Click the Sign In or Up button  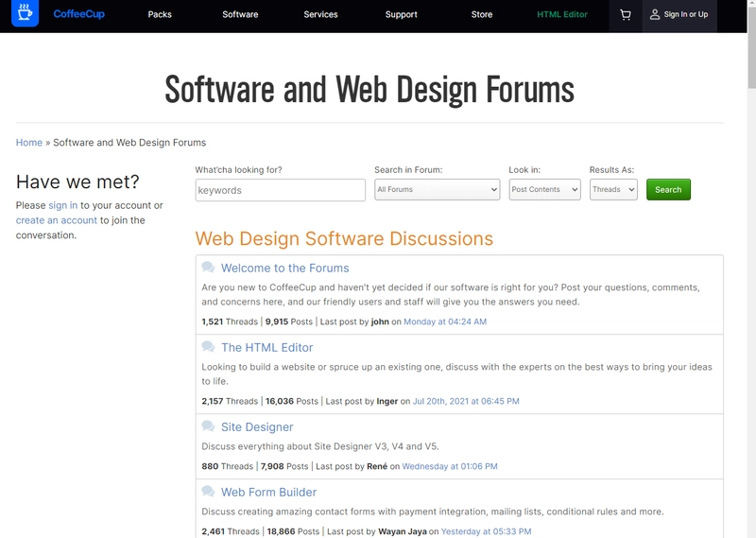pos(679,15)
